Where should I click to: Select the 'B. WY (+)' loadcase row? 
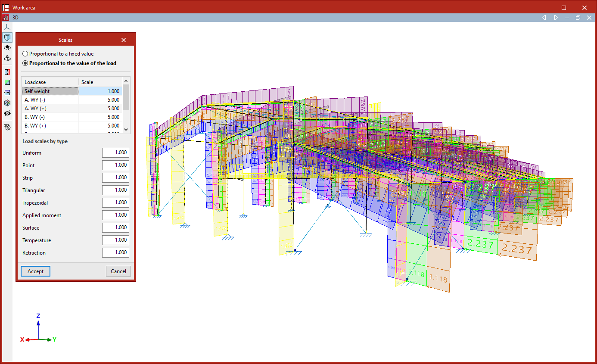pos(50,126)
